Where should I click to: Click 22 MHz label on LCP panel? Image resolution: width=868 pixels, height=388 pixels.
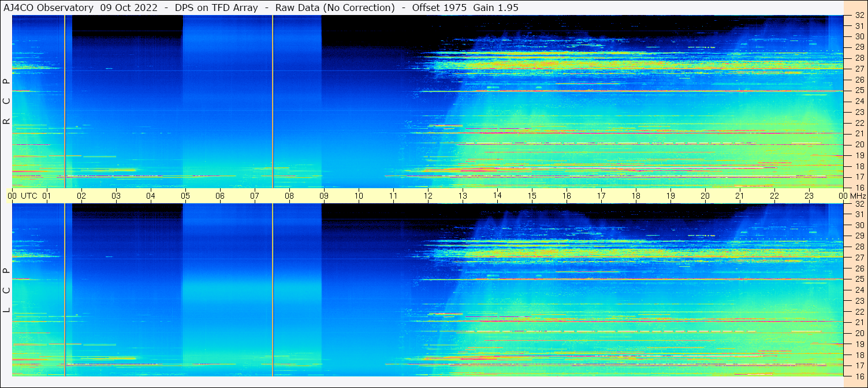coord(859,312)
